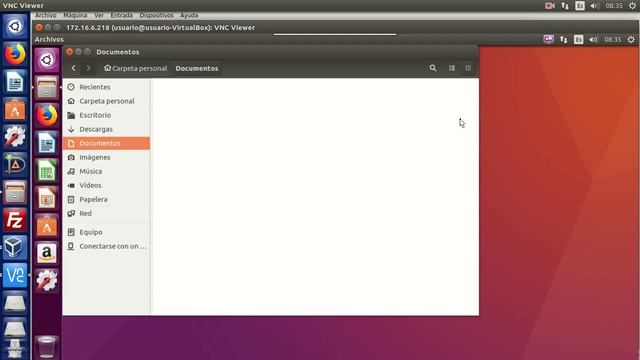The image size is (640, 360).
Task: Open LibreOffice Impress in inner launcher
Action: 47,198
